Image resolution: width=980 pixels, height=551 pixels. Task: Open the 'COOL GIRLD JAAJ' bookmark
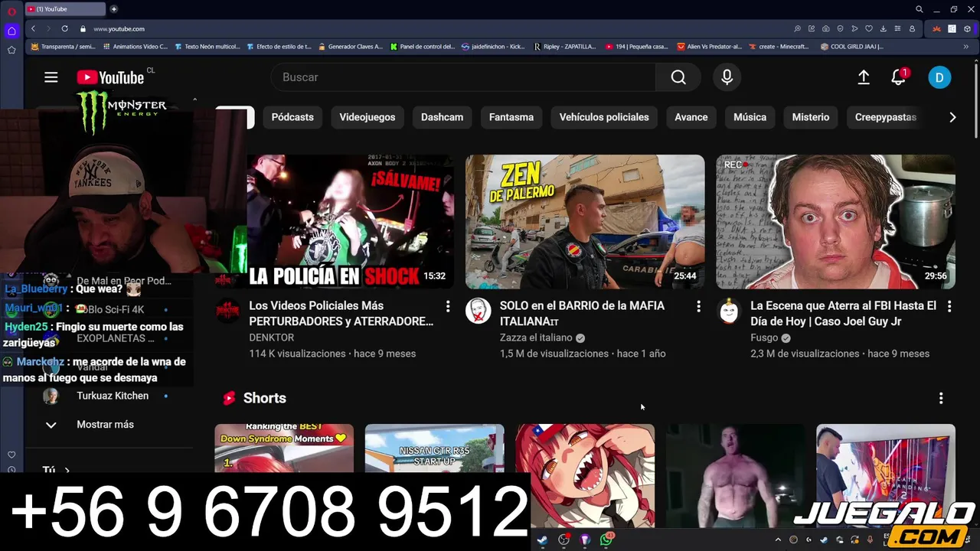[852, 47]
